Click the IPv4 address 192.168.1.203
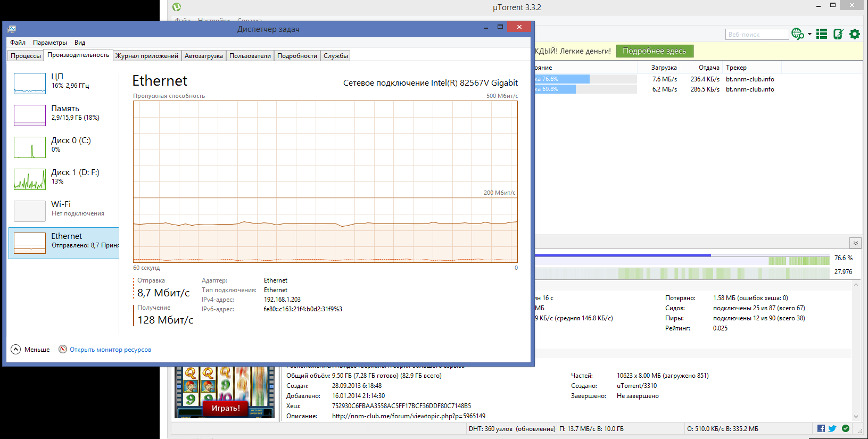The height and width of the screenshot is (439, 868). pos(282,300)
